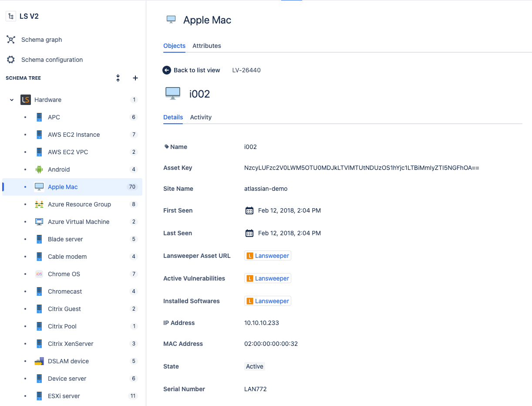This screenshot has height=406, width=532.
Task: Click the Hardware LS logo icon
Action: point(26,100)
